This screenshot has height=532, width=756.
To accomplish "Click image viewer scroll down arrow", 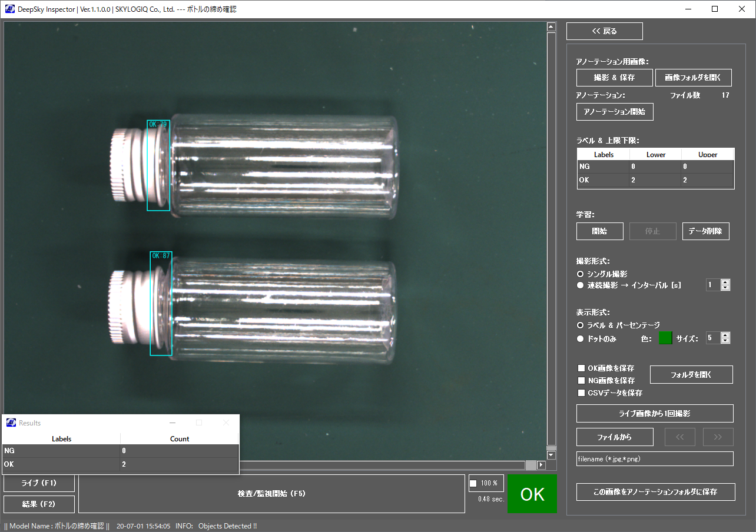I will [x=551, y=455].
